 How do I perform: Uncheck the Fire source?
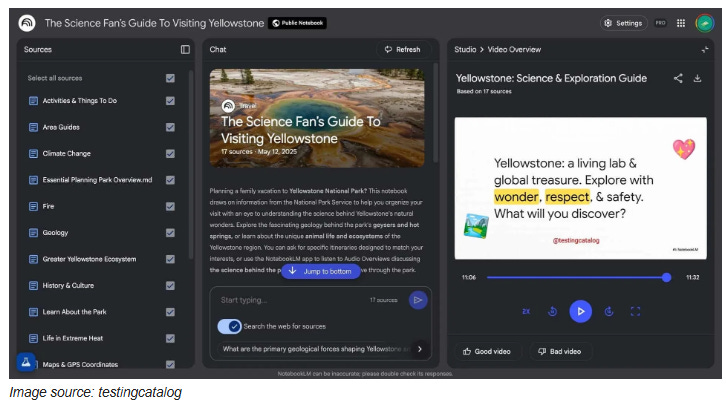(170, 206)
